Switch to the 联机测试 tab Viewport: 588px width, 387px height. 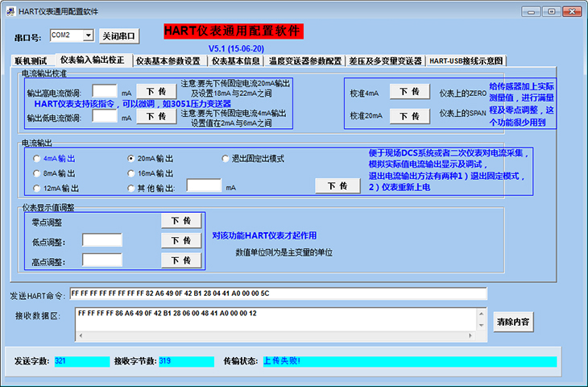31,60
